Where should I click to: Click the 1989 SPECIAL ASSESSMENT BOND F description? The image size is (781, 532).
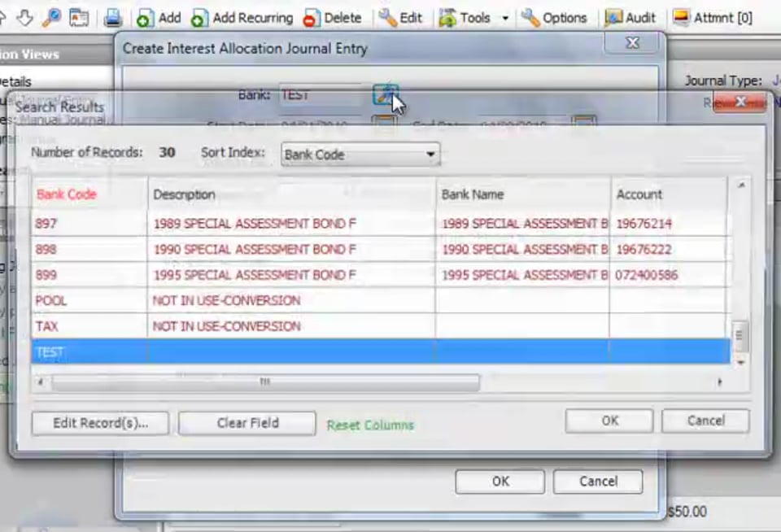click(x=255, y=224)
